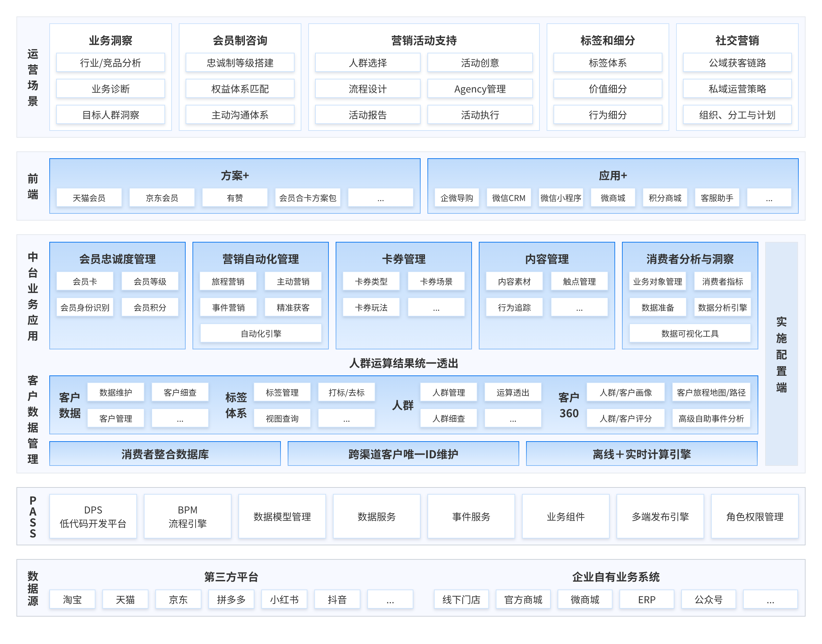This screenshot has height=644, width=822.
Task: Open 卡券玩法 under 卡券管理
Action: pyautogui.click(x=371, y=307)
